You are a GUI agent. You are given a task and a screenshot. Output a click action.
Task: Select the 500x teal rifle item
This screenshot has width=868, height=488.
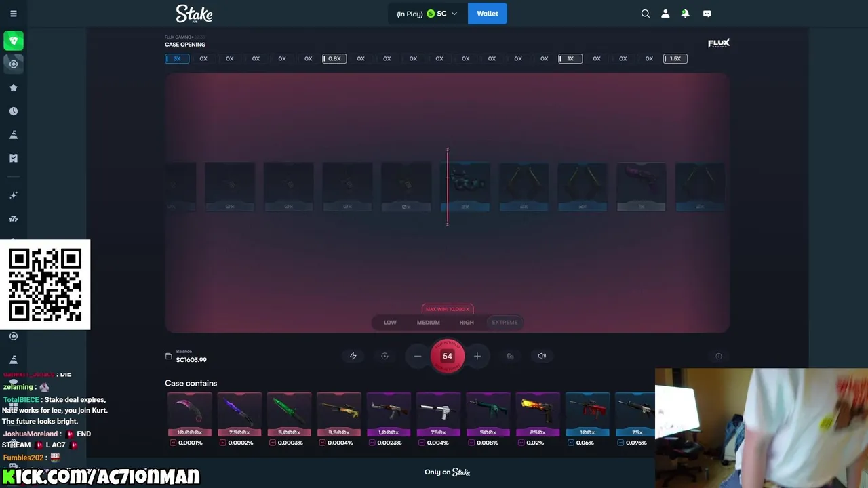coord(488,415)
